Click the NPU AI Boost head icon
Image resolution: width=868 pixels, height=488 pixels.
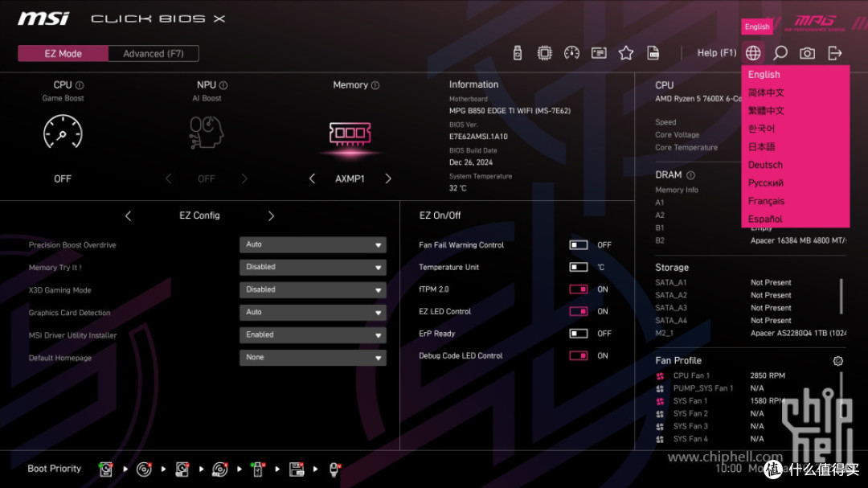207,132
